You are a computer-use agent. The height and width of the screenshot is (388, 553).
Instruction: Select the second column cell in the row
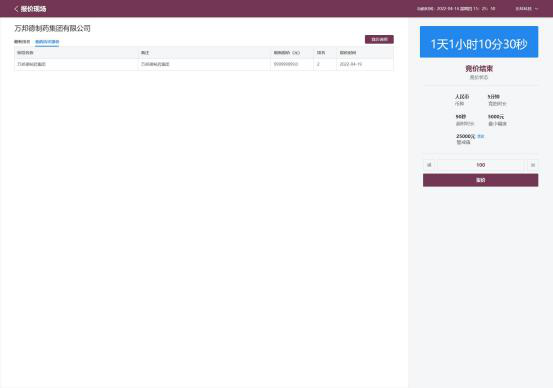(x=204, y=64)
